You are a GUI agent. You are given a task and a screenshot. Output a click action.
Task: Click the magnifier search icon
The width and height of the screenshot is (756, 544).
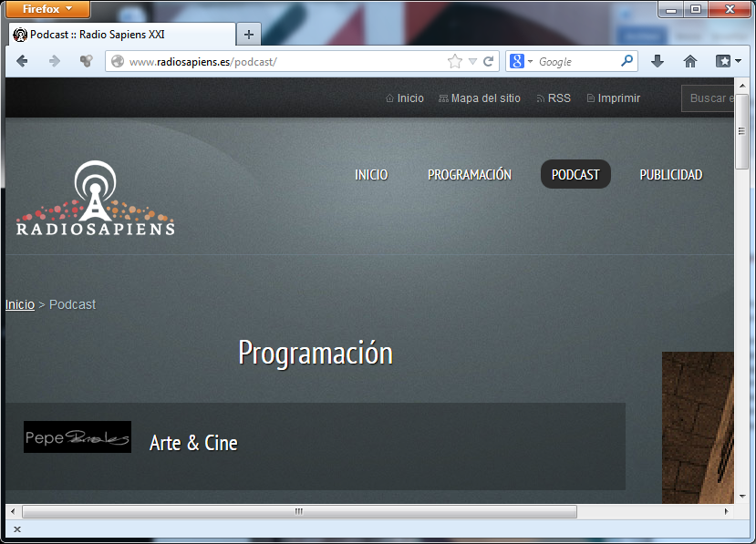[627, 61]
